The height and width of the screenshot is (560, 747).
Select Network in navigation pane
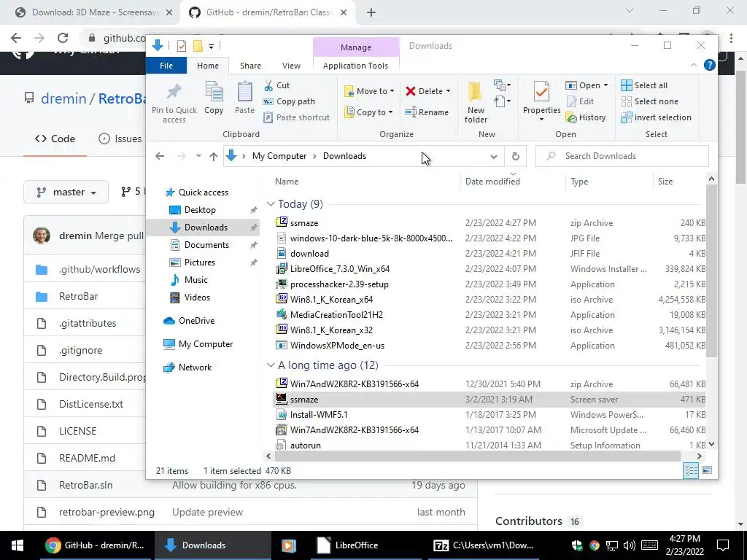click(x=195, y=367)
